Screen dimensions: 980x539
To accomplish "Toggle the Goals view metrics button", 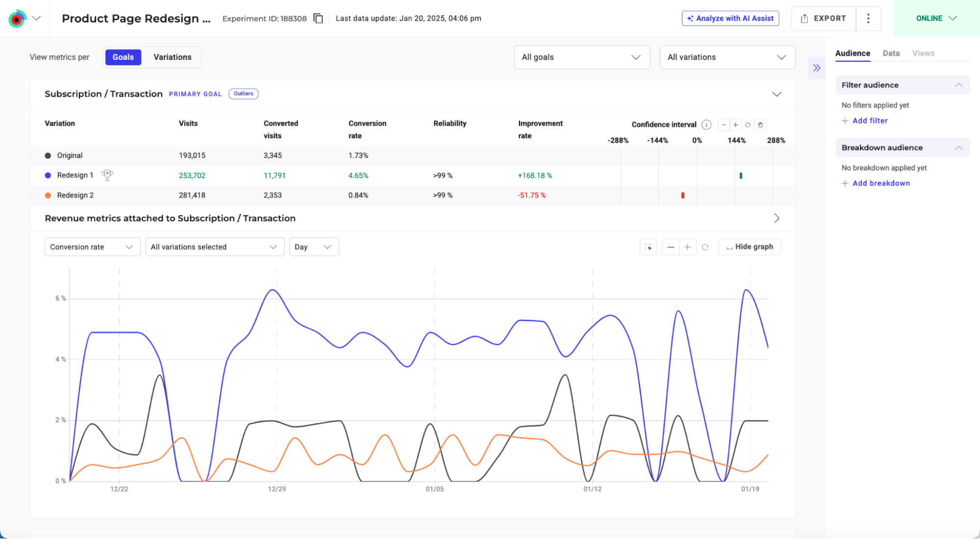I will coord(123,56).
